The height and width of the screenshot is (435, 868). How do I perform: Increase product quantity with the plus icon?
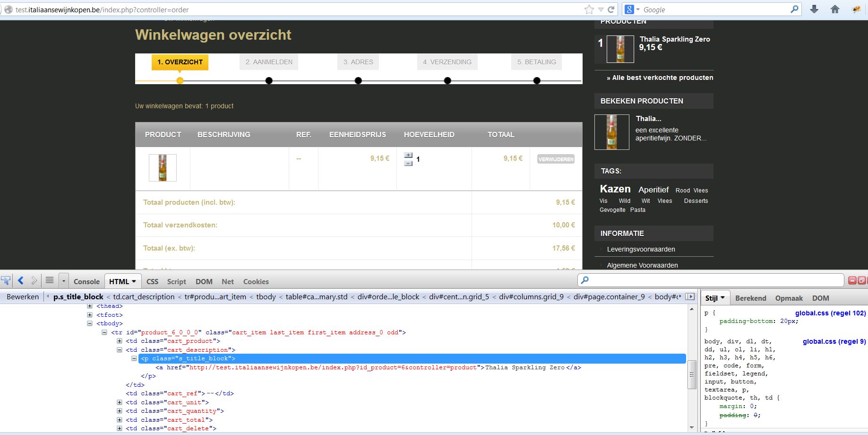tap(408, 155)
